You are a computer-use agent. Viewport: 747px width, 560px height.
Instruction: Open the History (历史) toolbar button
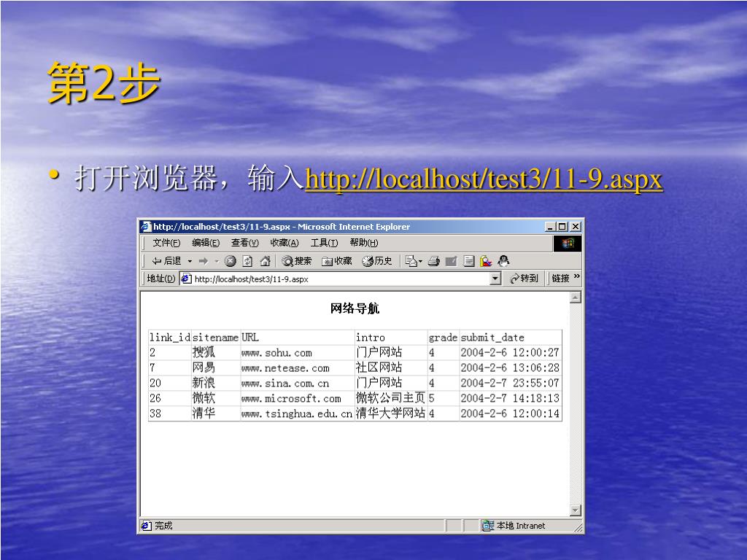pyautogui.click(x=377, y=261)
